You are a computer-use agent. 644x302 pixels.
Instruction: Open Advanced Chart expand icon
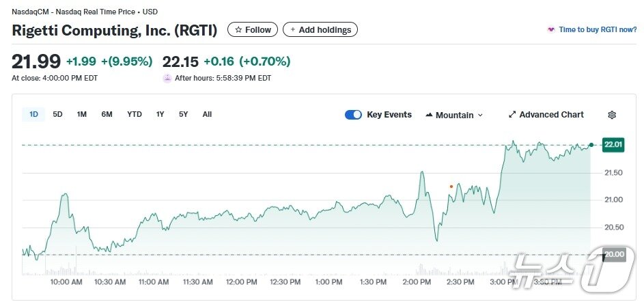tap(512, 115)
